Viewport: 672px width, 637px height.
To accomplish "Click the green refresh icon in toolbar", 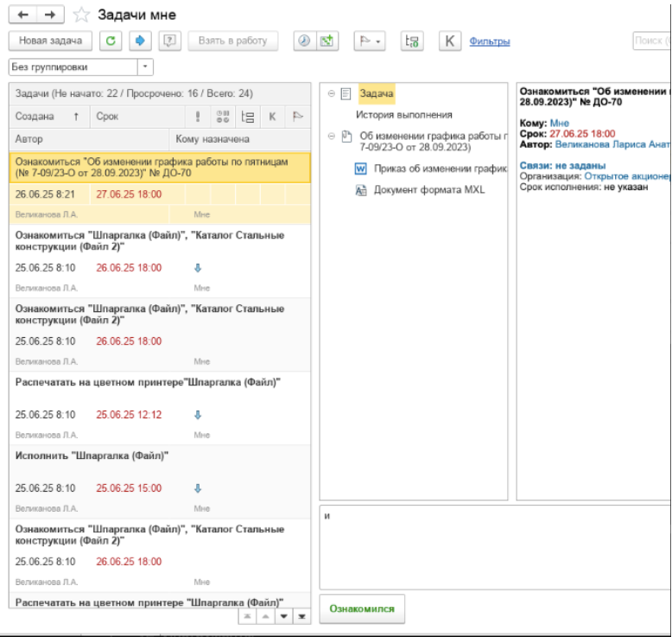I will click(x=110, y=41).
